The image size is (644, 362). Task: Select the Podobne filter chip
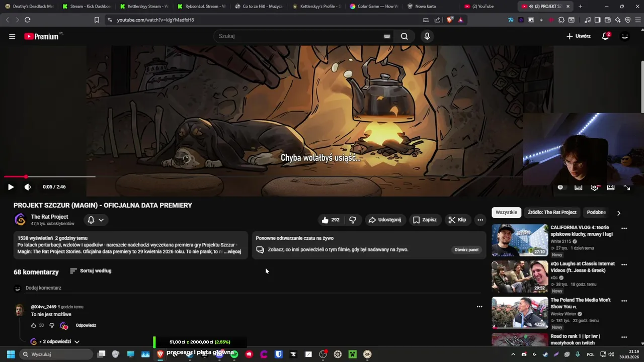pos(596,212)
